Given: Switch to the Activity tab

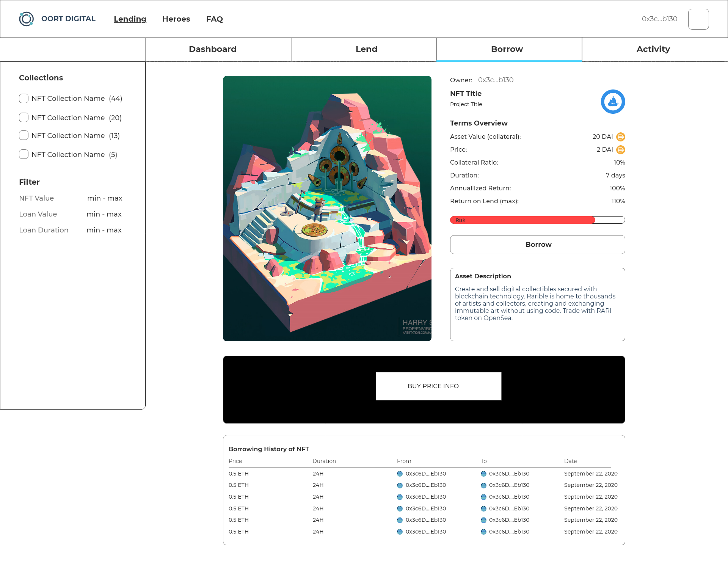Looking at the screenshot, I should tap(655, 49).
